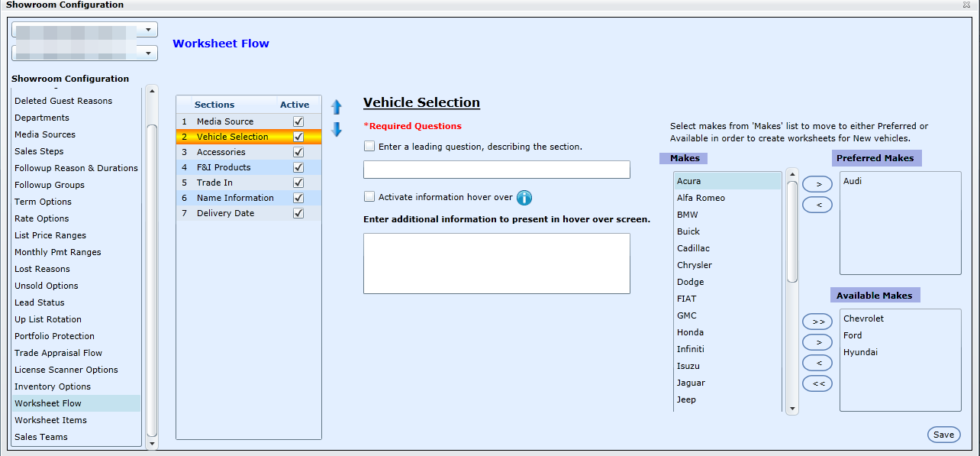Viewport: 980px width, 456px height.
Task: Remove selected make from Preferred Makes
Action: [817, 205]
